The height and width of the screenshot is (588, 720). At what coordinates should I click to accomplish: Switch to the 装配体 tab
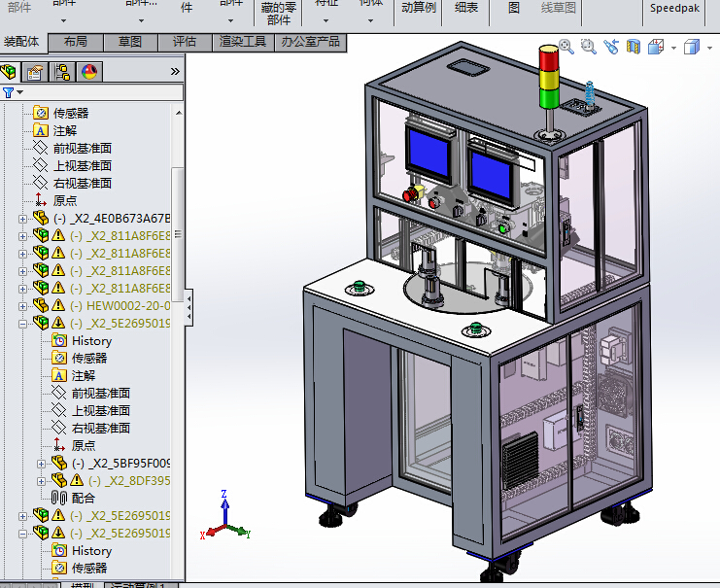[x=21, y=42]
